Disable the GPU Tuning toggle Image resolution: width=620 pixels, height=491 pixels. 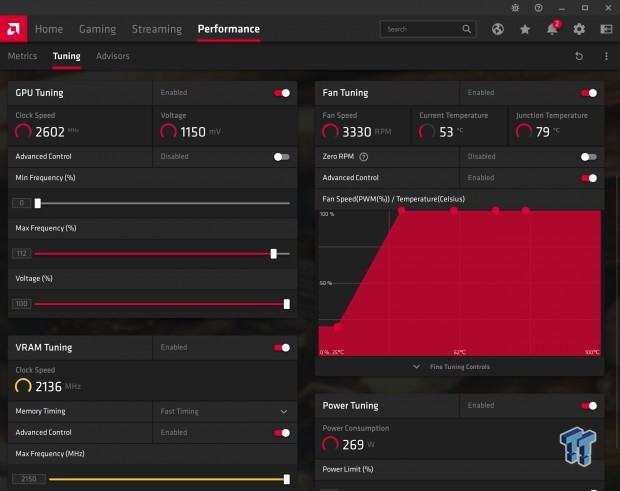coord(282,93)
